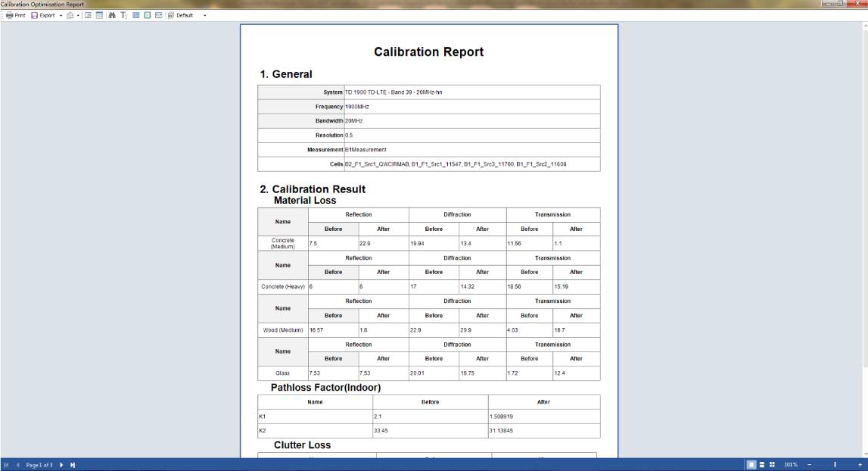Click the building/page setup icon
This screenshot has height=471, width=868.
pyautogui.click(x=70, y=15)
